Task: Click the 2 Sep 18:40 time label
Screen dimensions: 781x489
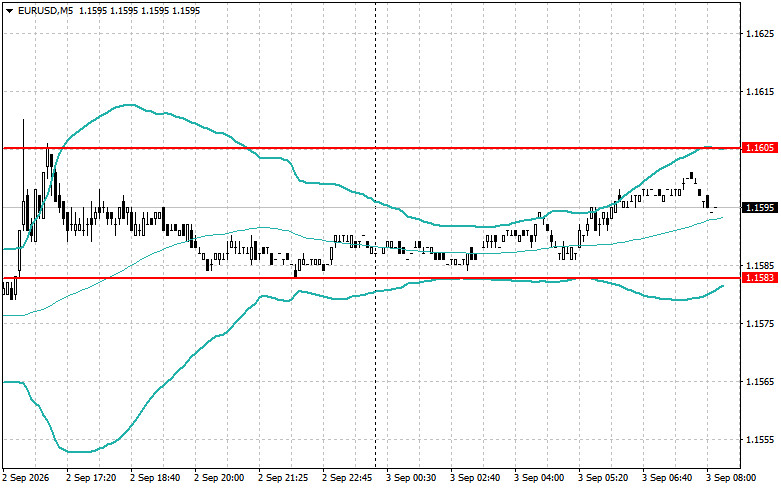Action: [x=155, y=478]
